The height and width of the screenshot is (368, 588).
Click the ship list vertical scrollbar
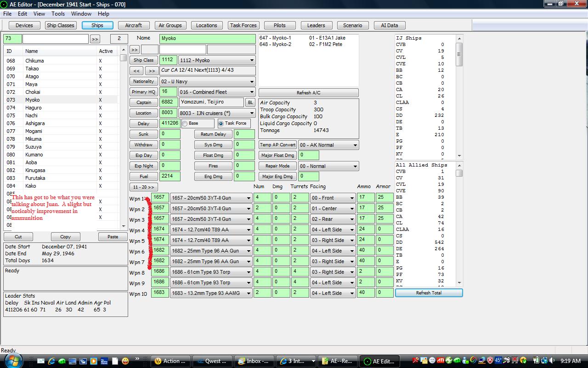123,138
